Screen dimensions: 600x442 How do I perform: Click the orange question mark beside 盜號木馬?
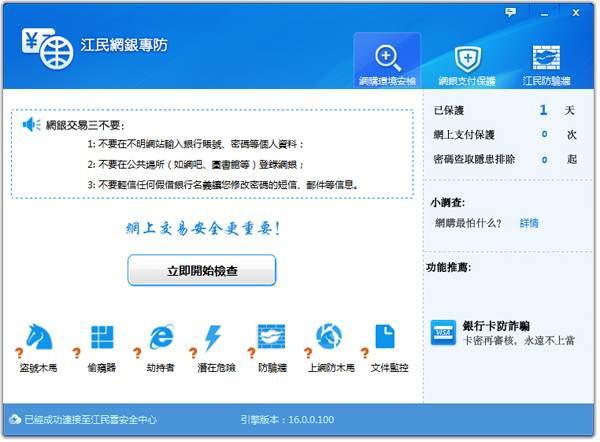click(19, 353)
